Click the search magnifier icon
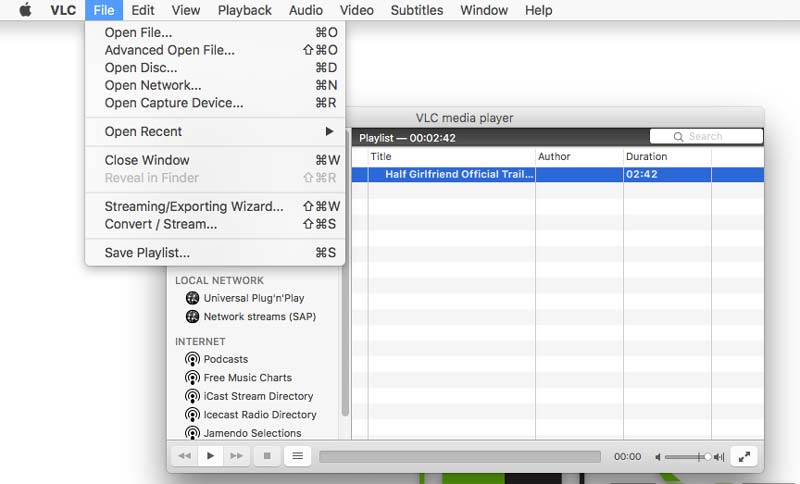 678,137
